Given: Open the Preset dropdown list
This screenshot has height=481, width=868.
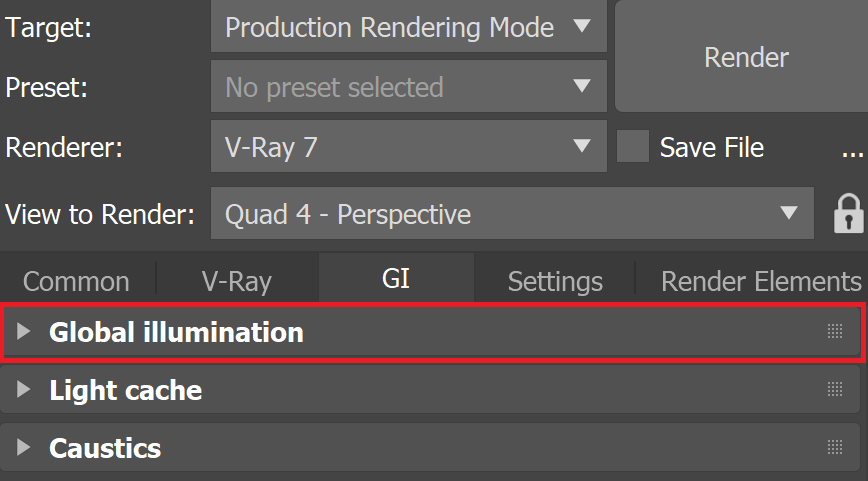Looking at the screenshot, I should point(409,86).
